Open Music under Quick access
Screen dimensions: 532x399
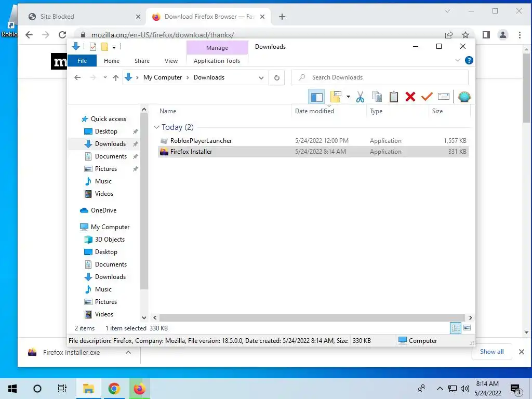[x=103, y=181]
